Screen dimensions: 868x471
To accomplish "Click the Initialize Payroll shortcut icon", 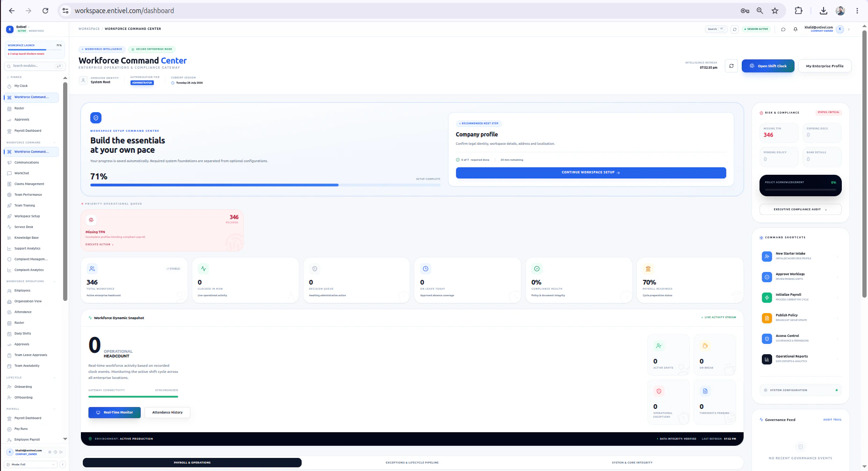I will point(767,297).
